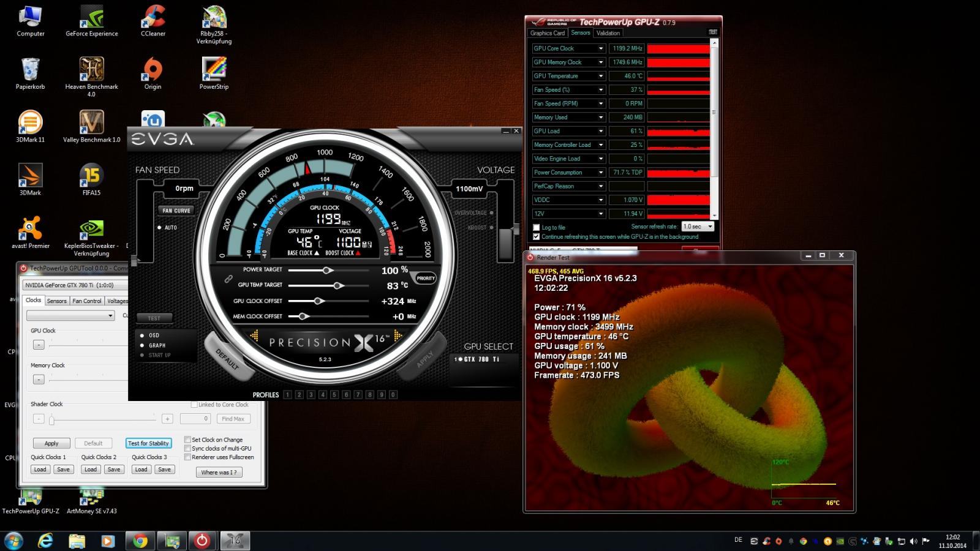Viewport: 980px width, 551px height.
Task: Open the Windows Start menu
Action: pos(13,541)
